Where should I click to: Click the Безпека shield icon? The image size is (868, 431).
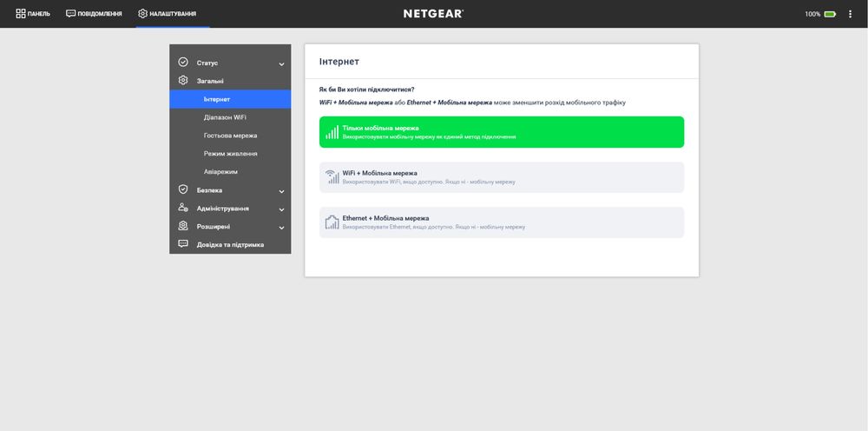(x=183, y=189)
